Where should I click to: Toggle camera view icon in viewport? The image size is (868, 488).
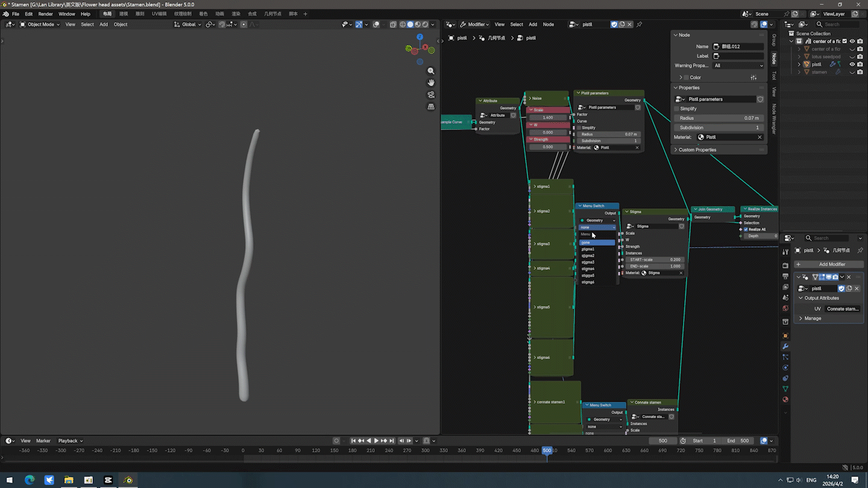click(x=431, y=95)
